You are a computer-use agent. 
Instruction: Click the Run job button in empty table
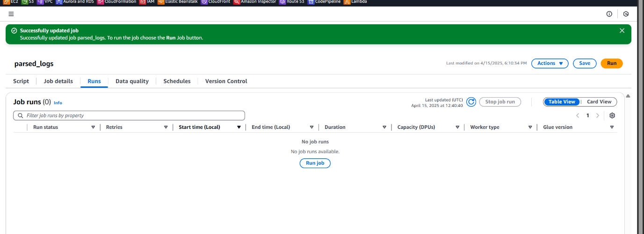(x=315, y=163)
